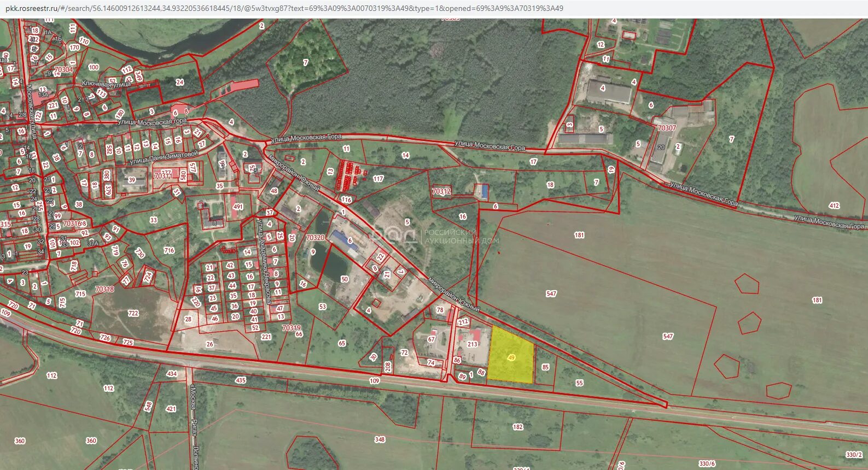Select parcel number 117
The image size is (868, 470).
click(x=378, y=179)
